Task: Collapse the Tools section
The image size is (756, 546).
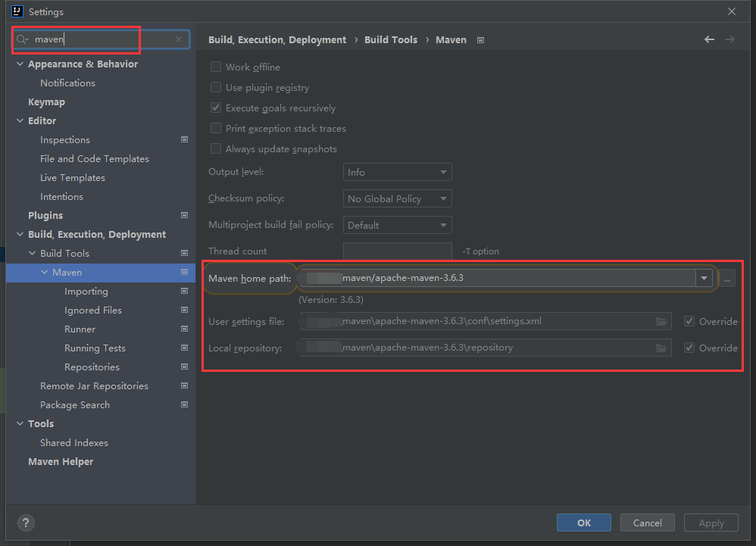Action: point(20,423)
